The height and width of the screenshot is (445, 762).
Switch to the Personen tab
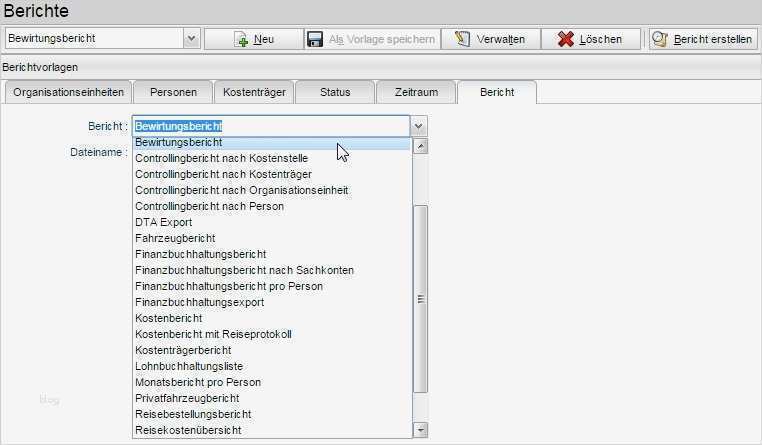tap(173, 92)
